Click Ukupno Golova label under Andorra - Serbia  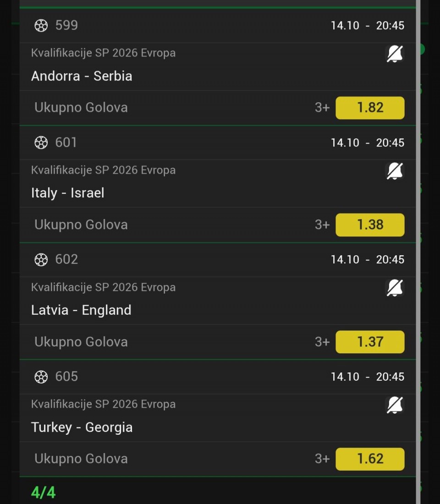[x=81, y=108]
